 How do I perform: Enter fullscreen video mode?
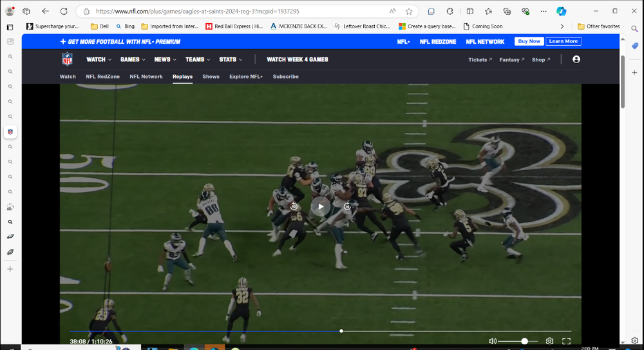coord(567,341)
